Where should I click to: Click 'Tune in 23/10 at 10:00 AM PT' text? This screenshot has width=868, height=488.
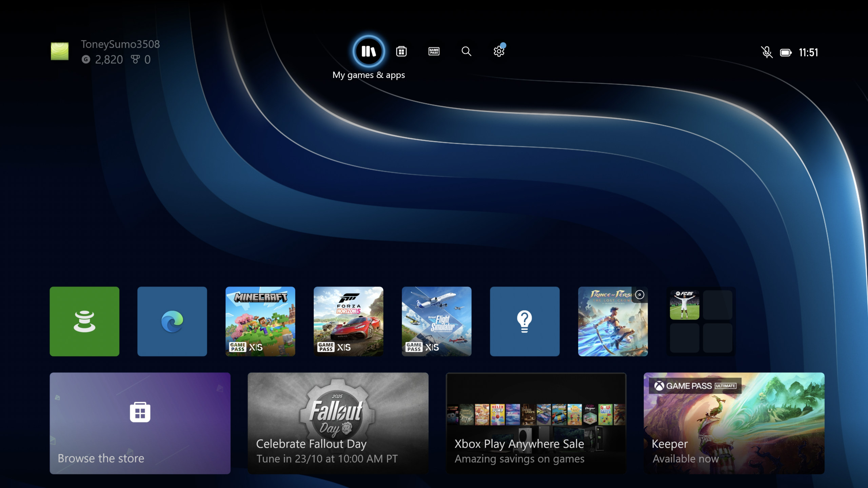[x=327, y=459]
